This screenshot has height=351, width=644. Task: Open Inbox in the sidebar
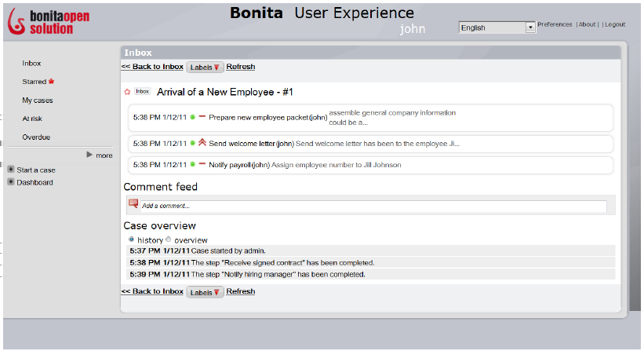tap(31, 64)
